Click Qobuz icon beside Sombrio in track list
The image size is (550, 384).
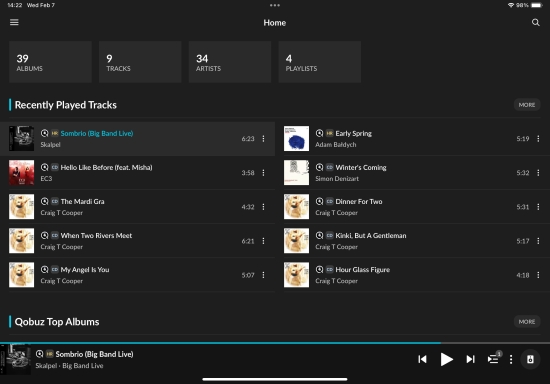coord(44,133)
